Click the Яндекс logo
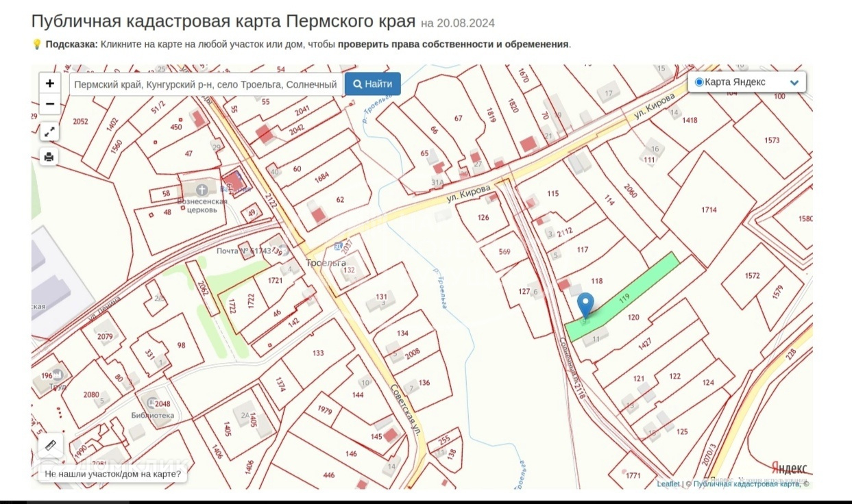 [x=789, y=468]
